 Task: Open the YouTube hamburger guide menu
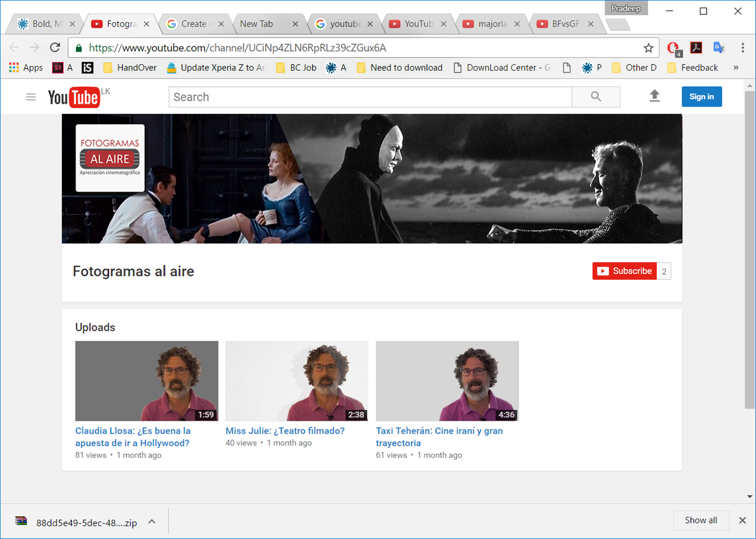click(x=31, y=97)
